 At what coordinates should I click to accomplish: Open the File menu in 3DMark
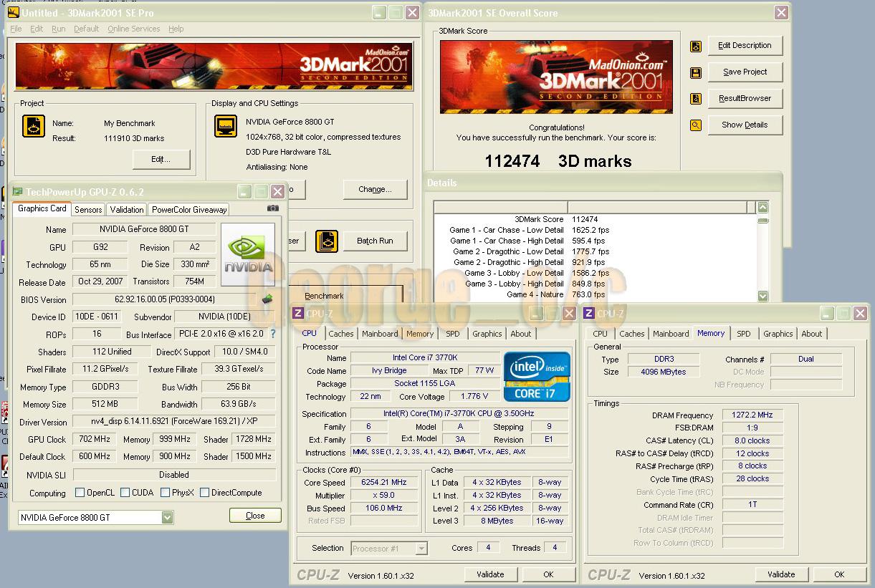click(16, 29)
